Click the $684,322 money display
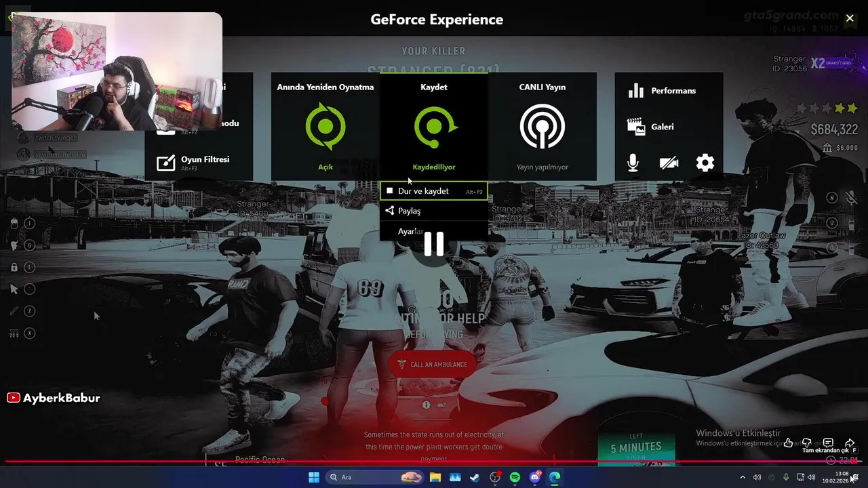The width and height of the screenshot is (868, 488). click(834, 129)
